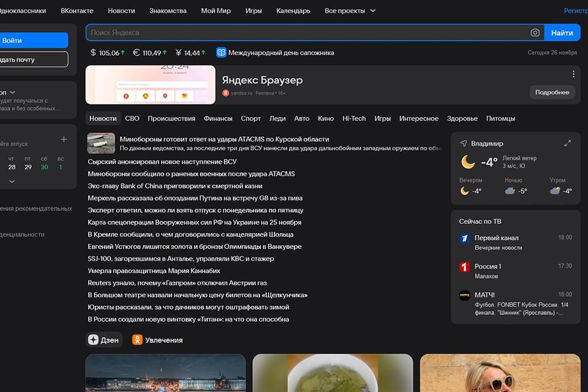The width and height of the screenshot is (588, 392).
Task: Click the yuan exchange rate 14,44
Action: [191, 53]
